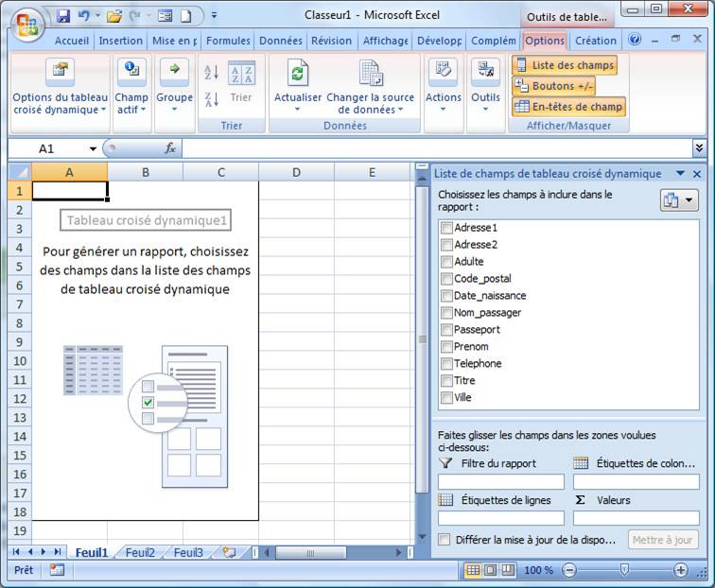Click the insert function fx icon

point(170,148)
